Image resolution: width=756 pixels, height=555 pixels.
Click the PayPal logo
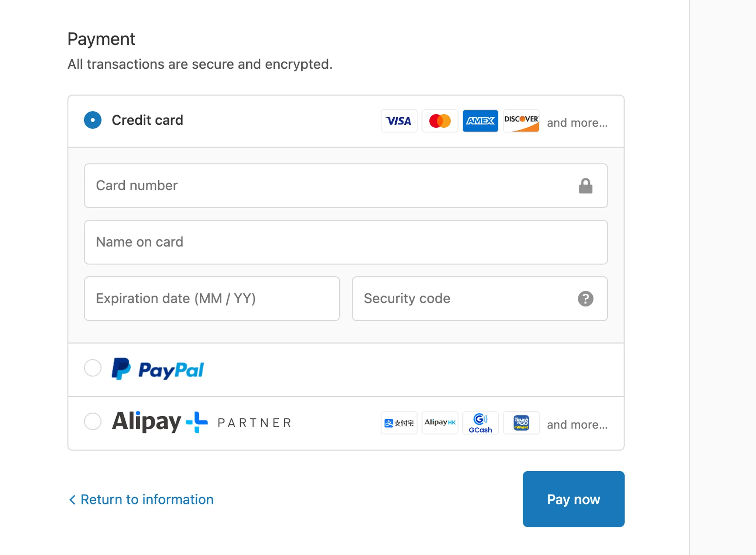[x=158, y=369]
